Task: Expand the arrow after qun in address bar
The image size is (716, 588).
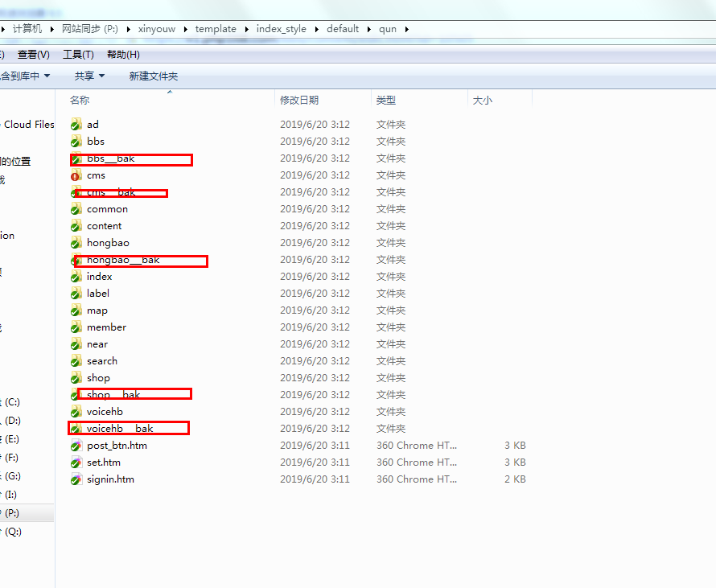Action: [406, 29]
